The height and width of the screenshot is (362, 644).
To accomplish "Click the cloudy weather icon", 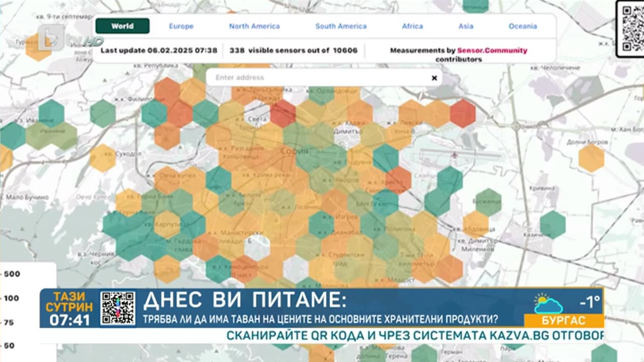I will [548, 303].
